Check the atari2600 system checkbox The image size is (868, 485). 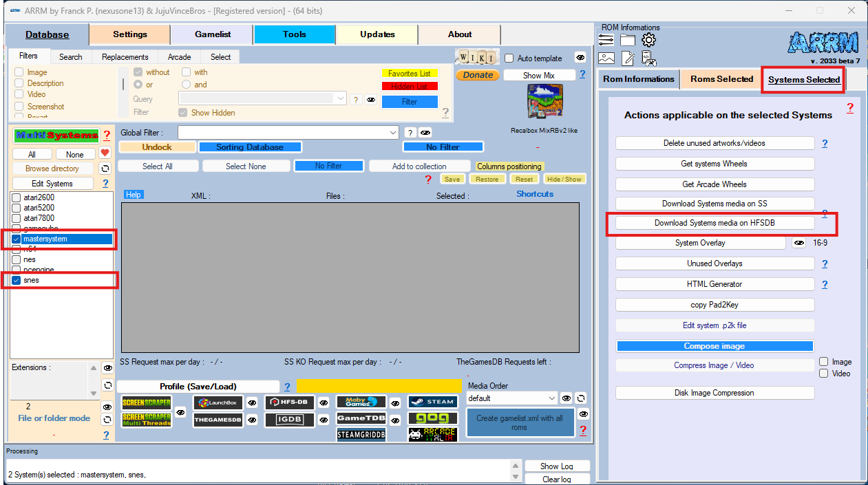[17, 197]
